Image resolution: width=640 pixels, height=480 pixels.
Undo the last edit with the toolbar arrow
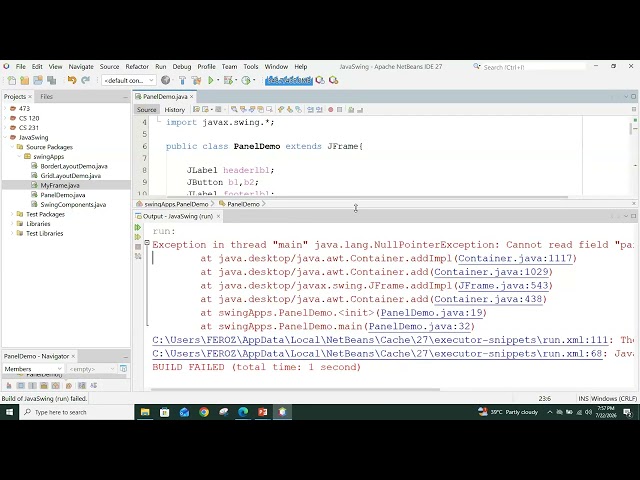pyautogui.click(x=72, y=80)
